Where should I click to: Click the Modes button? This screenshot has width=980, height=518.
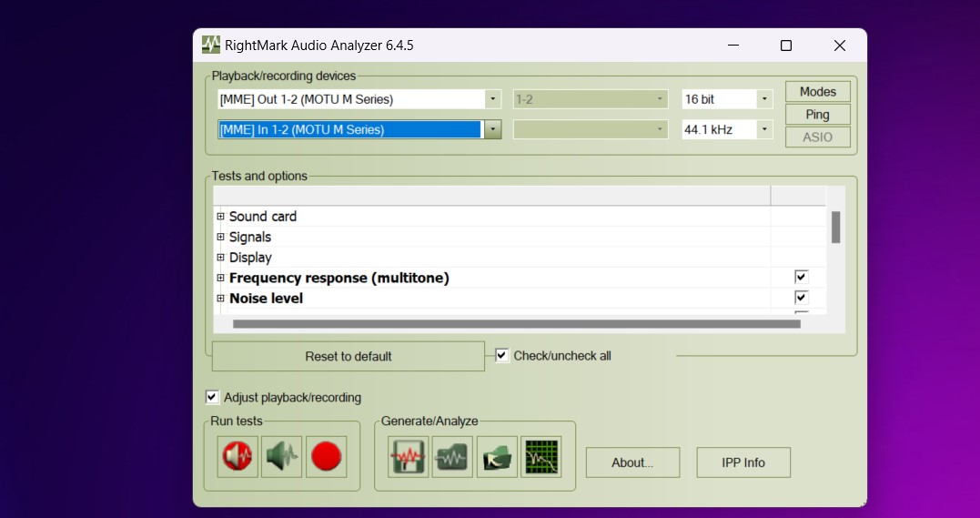[x=817, y=92]
